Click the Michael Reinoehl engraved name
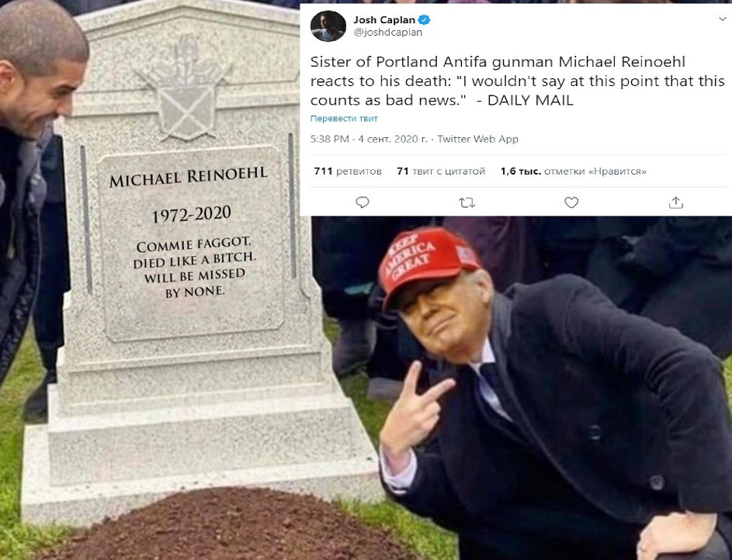The image size is (732, 560). (189, 177)
